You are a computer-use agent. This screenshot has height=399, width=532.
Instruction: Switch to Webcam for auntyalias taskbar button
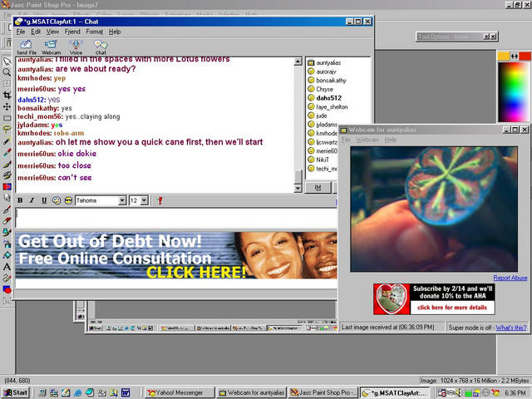(x=252, y=392)
